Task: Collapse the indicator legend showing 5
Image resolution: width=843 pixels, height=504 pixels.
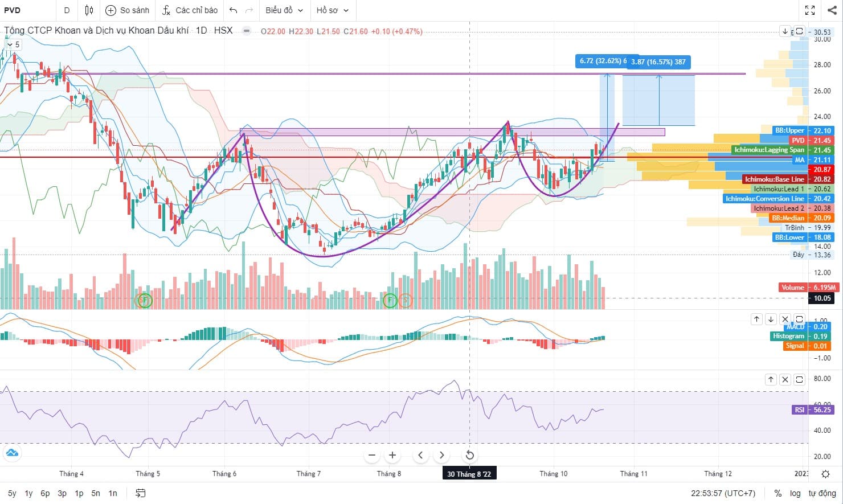Action: [13, 44]
